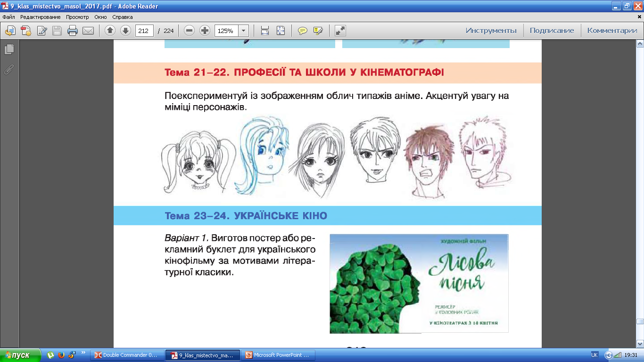Add a sticky note comment
The width and height of the screenshot is (644, 362).
(x=303, y=31)
